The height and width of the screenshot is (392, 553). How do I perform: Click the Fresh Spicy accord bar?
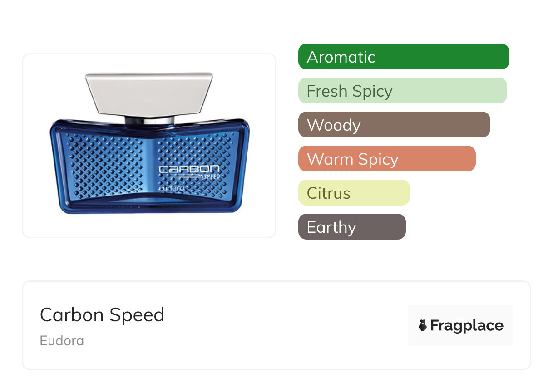click(x=402, y=91)
